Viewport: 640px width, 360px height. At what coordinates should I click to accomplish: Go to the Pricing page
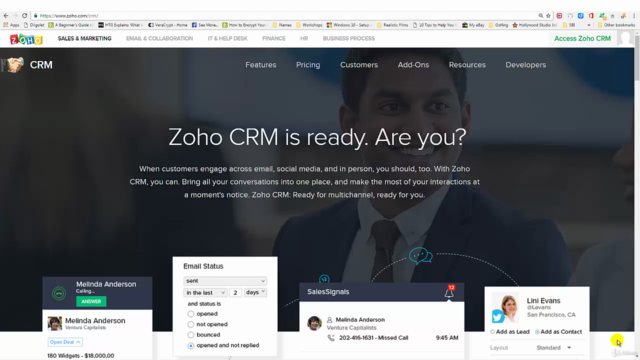point(308,65)
